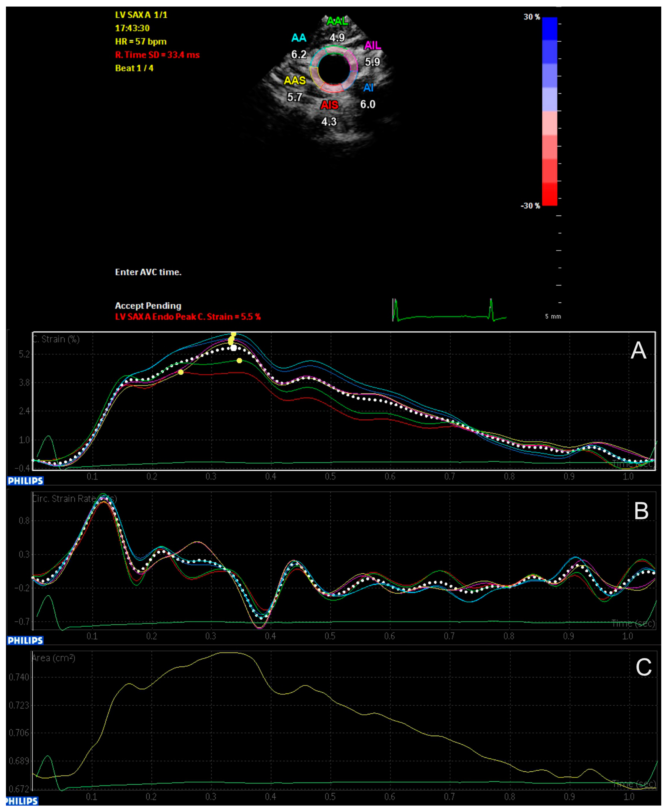Click the Beat 1 / 4 indicator
668x812 pixels.
[134, 68]
